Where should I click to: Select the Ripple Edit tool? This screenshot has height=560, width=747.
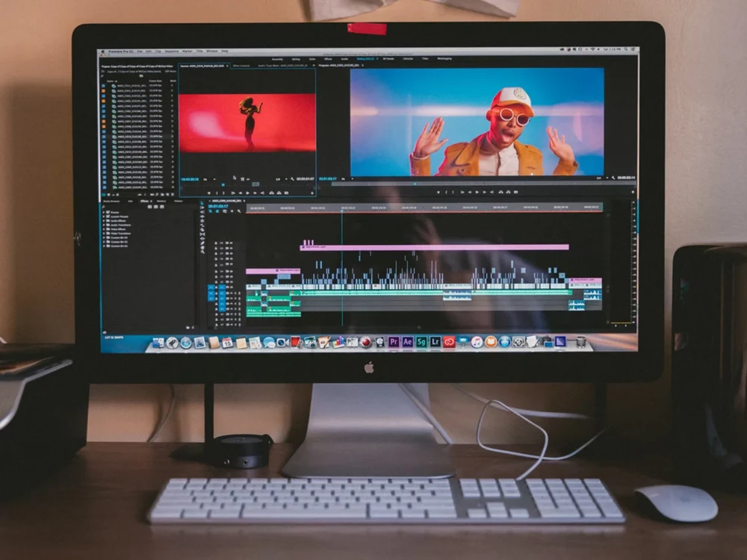coord(202,217)
